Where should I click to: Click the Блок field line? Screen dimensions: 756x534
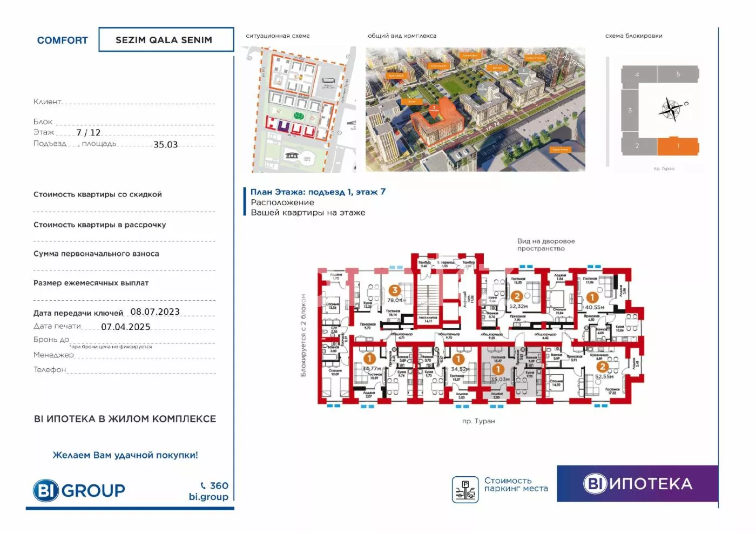point(124,122)
